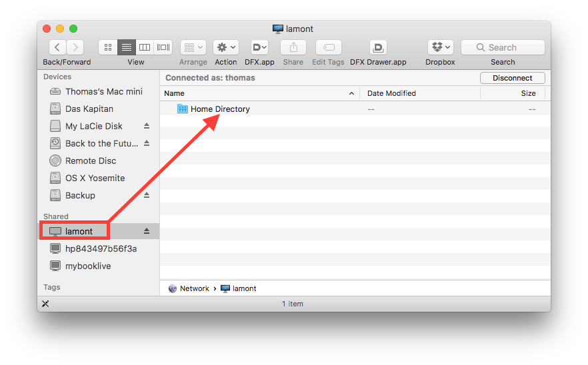Click the lamont title bar proxy icon
This screenshot has height=365, width=588.
point(278,29)
